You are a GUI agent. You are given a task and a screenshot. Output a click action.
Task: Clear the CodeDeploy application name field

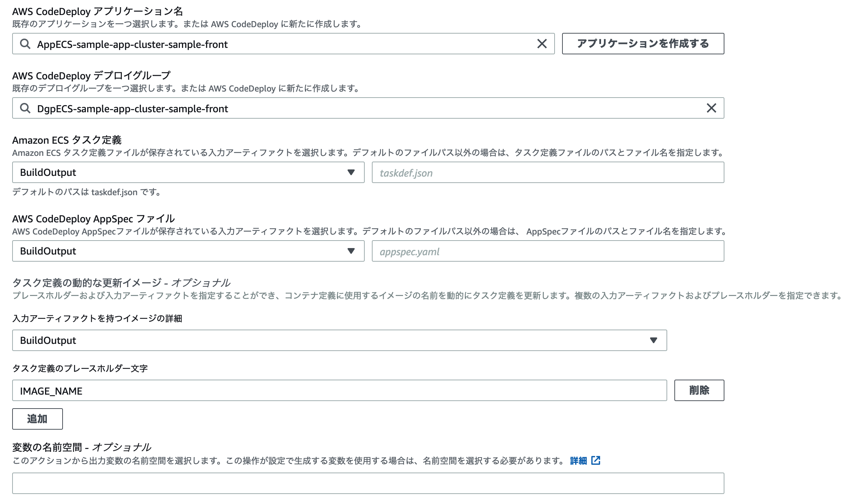click(542, 44)
